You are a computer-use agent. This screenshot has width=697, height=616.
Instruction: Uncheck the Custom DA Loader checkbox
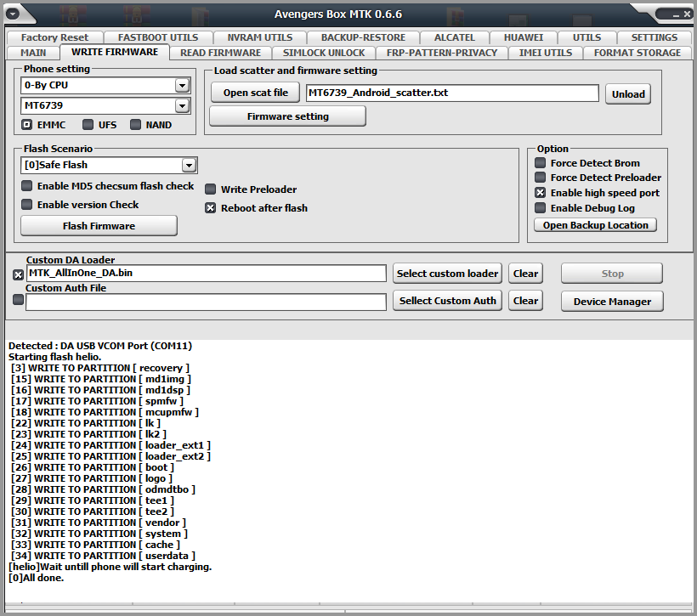point(18,275)
